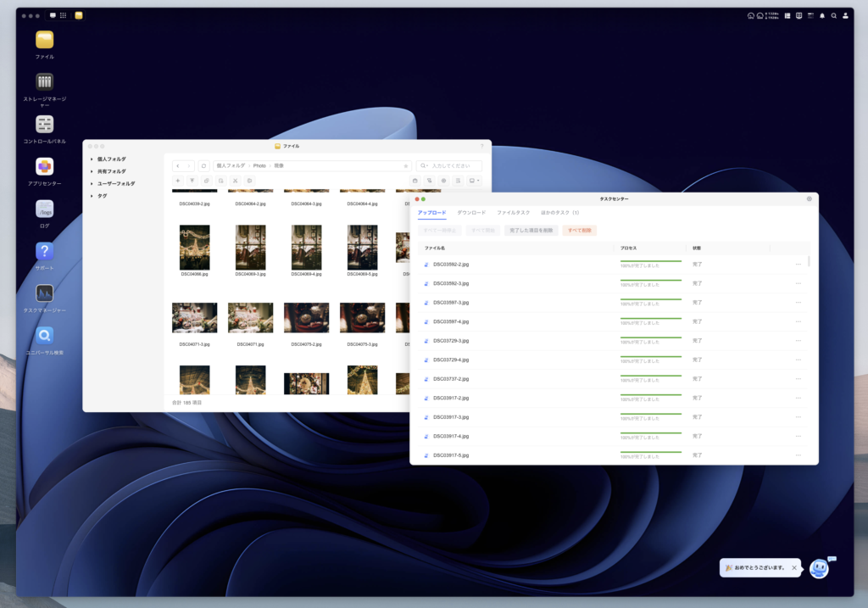Screen dimensions: 868x608
Task: Open the ユニバーサル検索 desktop icon
Action: 45,336
